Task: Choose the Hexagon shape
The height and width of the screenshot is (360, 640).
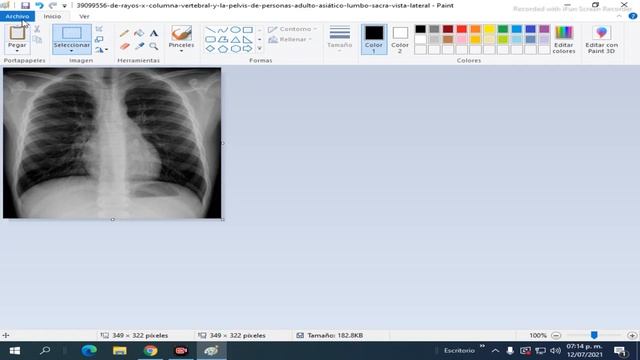Action: [x=235, y=49]
